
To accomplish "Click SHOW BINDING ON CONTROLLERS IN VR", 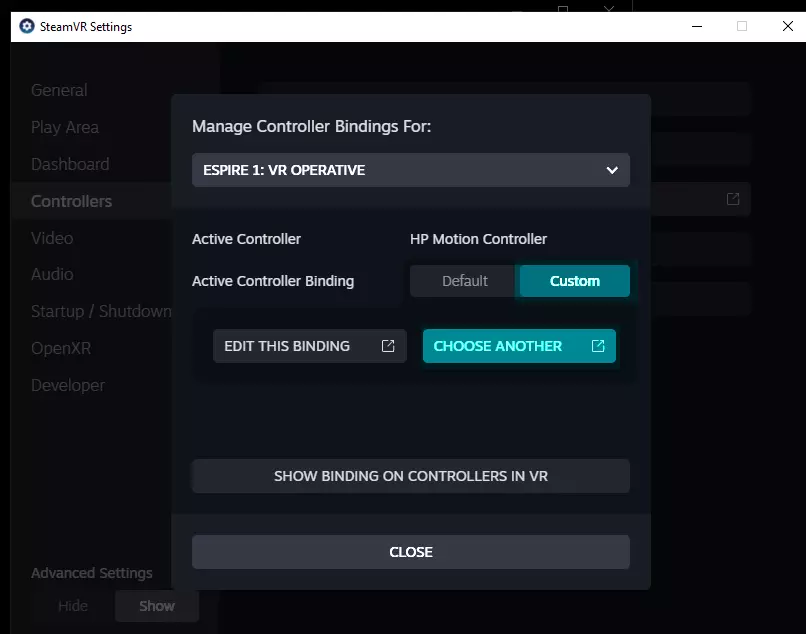I will (411, 476).
